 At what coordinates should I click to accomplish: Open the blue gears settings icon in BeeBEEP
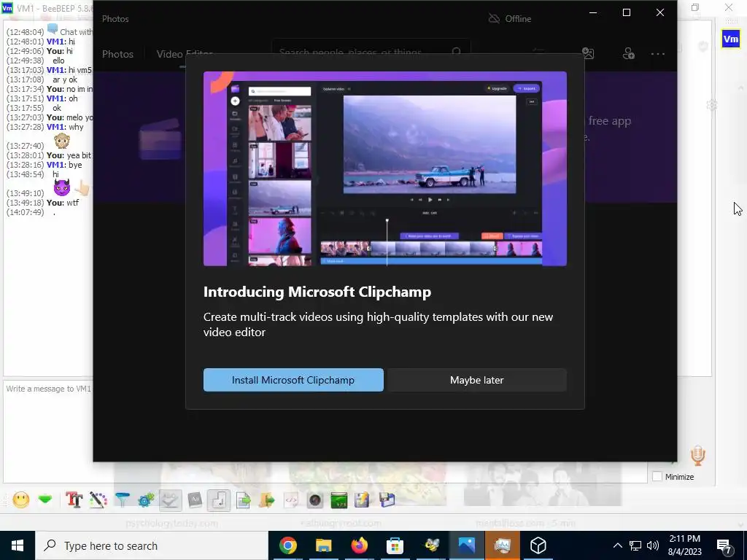tap(146, 500)
